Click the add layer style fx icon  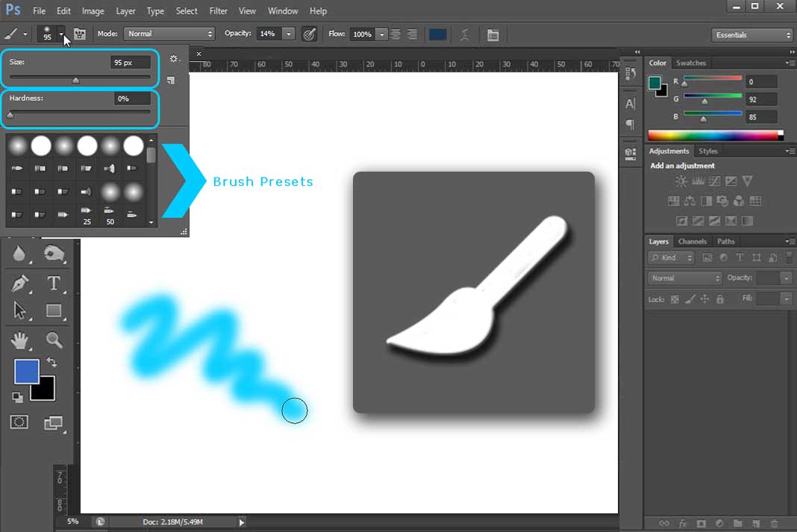pyautogui.click(x=683, y=523)
